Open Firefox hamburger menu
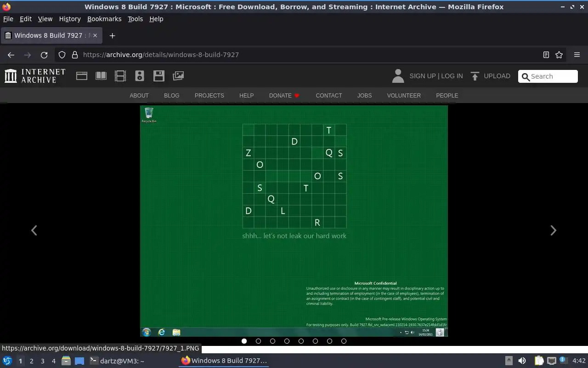This screenshot has width=588, height=368. [x=577, y=55]
